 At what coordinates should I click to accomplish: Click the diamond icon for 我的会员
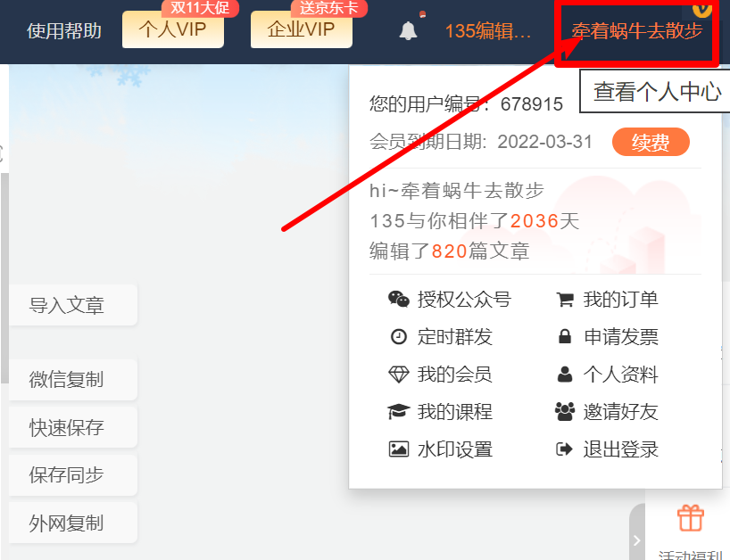(x=399, y=375)
